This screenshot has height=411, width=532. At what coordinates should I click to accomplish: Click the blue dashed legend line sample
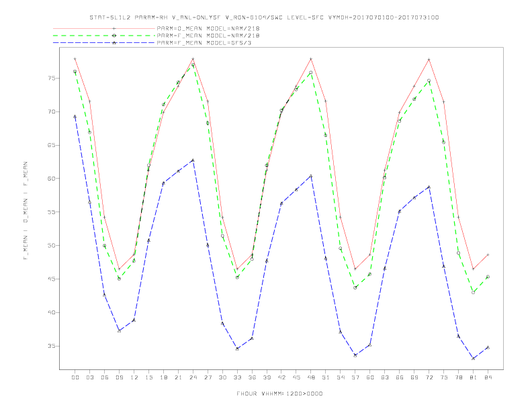point(104,43)
